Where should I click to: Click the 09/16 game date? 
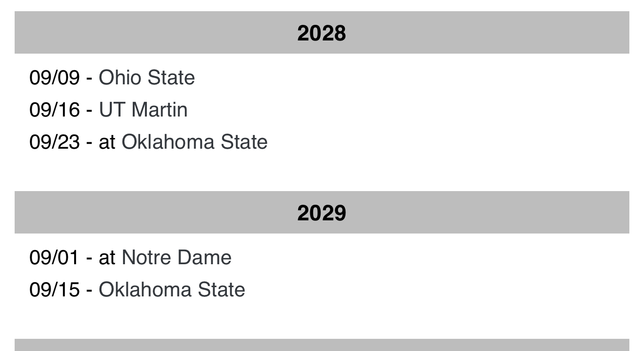54,110
